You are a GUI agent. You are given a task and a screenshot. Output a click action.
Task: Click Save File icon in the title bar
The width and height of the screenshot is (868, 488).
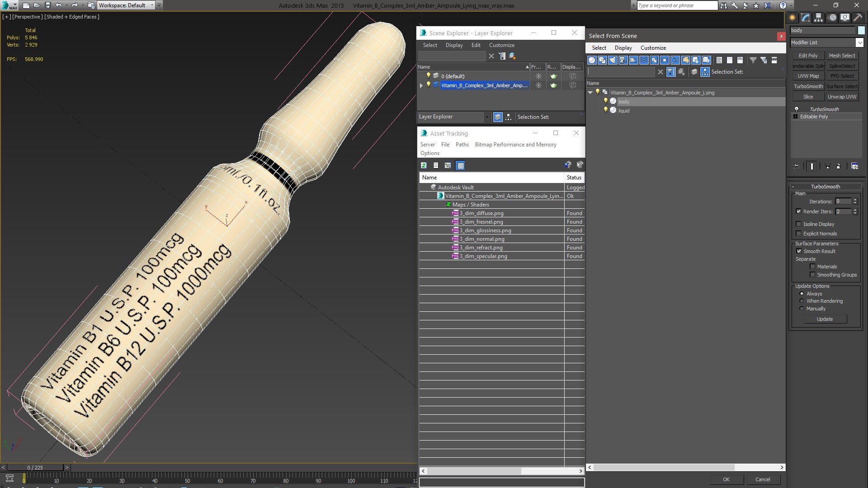(48, 5)
